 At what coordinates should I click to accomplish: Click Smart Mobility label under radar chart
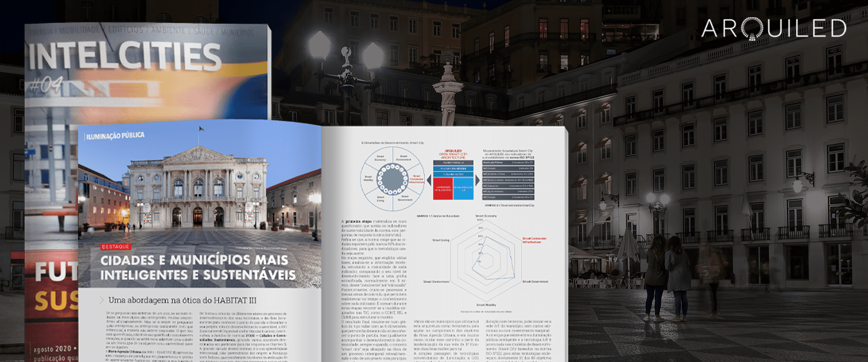pos(486,305)
